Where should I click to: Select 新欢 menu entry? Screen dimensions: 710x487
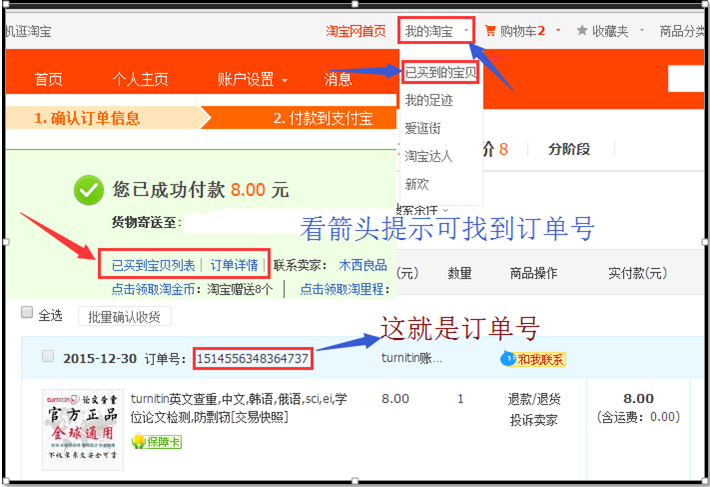(417, 184)
